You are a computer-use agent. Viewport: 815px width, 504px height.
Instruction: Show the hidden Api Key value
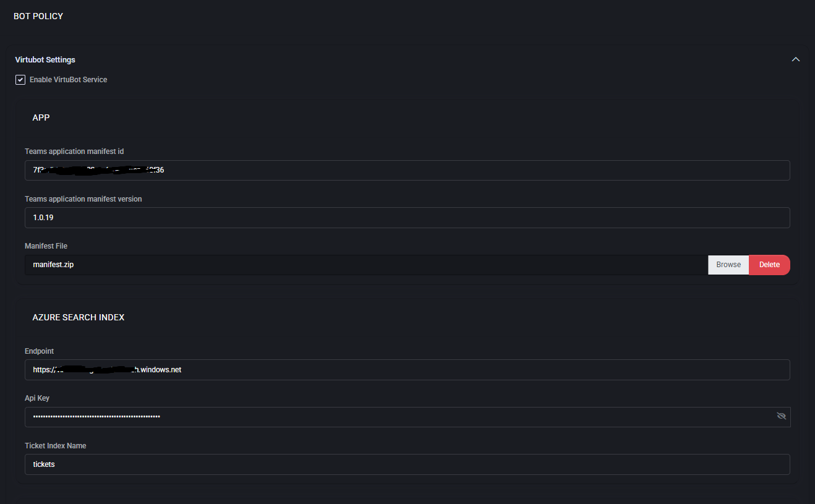(x=781, y=416)
